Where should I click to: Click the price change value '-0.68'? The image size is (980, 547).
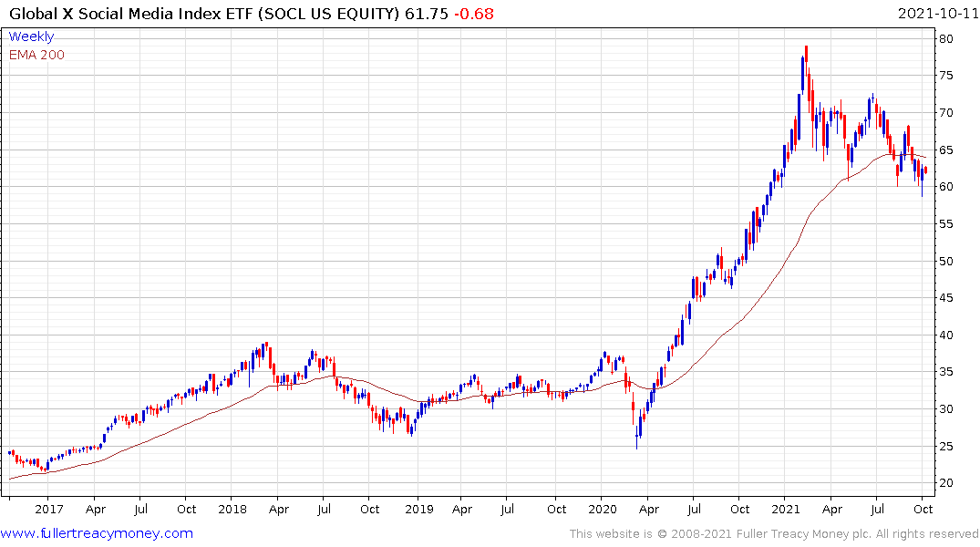pos(474,14)
